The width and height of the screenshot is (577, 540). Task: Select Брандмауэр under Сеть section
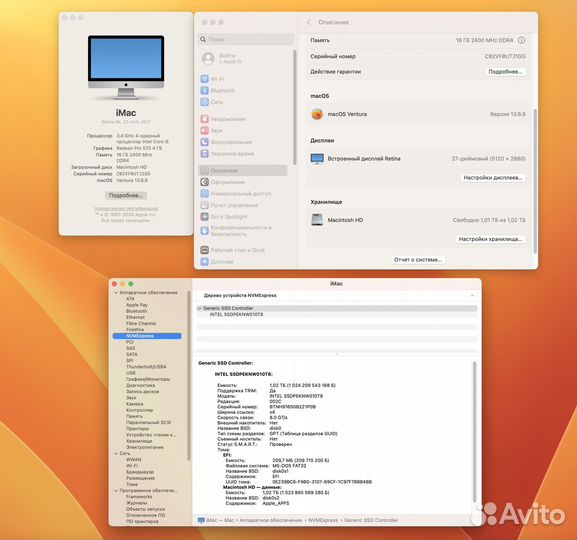tap(140, 472)
